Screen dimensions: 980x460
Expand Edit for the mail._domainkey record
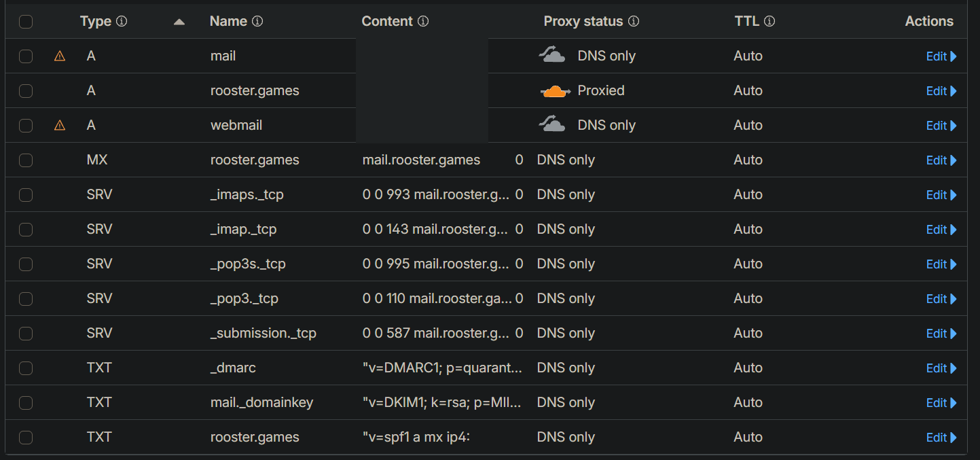pyautogui.click(x=941, y=403)
